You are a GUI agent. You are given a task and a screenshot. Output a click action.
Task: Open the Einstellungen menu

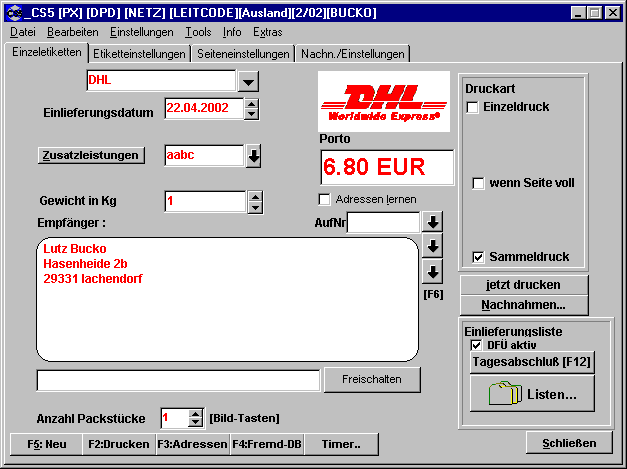142,32
